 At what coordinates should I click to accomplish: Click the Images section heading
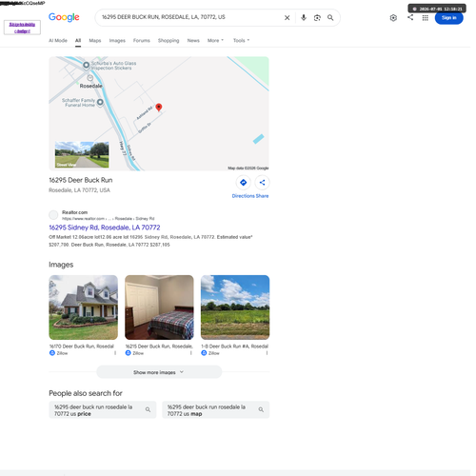(x=61, y=265)
